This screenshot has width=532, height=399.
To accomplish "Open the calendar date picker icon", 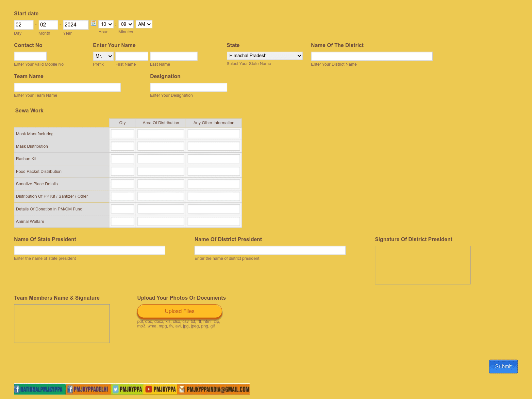I will point(93,24).
